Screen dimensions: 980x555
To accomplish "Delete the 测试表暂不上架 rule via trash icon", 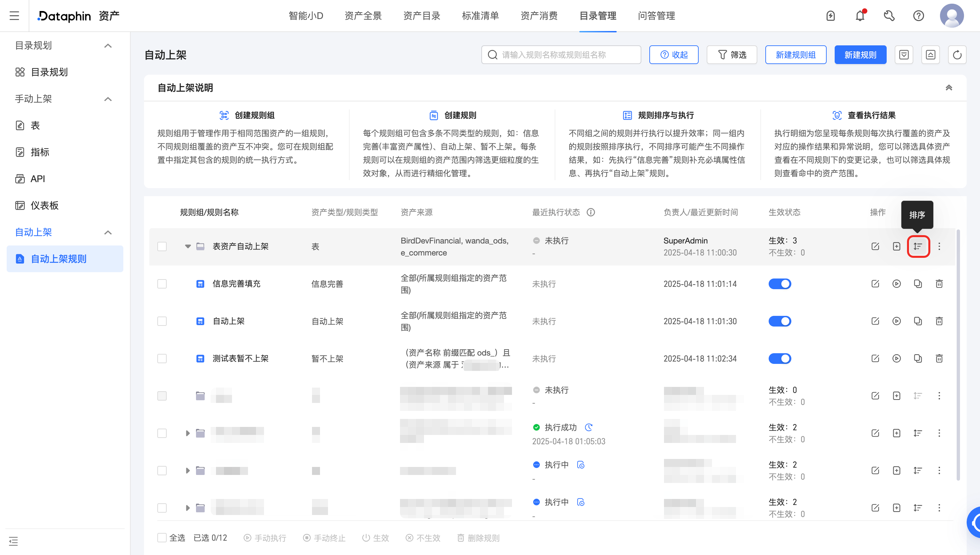I will [939, 358].
